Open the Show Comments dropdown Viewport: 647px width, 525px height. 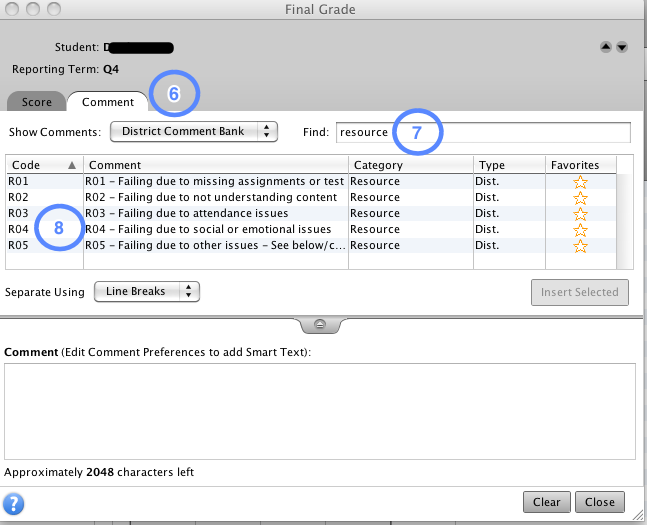tap(193, 132)
